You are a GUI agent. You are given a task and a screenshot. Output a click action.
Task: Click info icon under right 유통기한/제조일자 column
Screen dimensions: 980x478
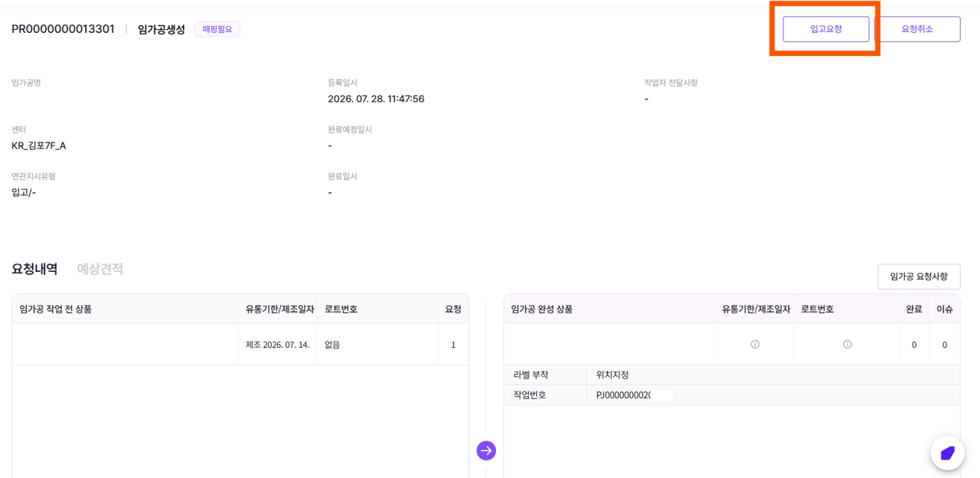(755, 345)
